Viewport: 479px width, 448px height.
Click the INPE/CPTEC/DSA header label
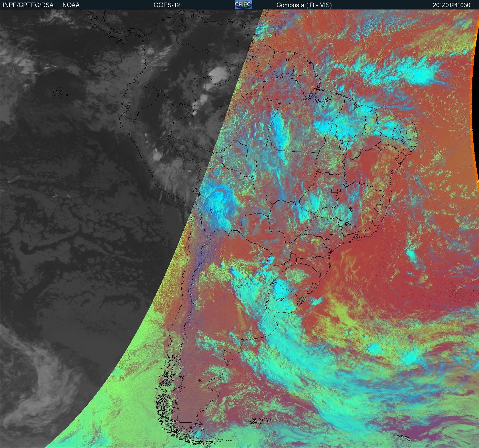(x=28, y=5)
